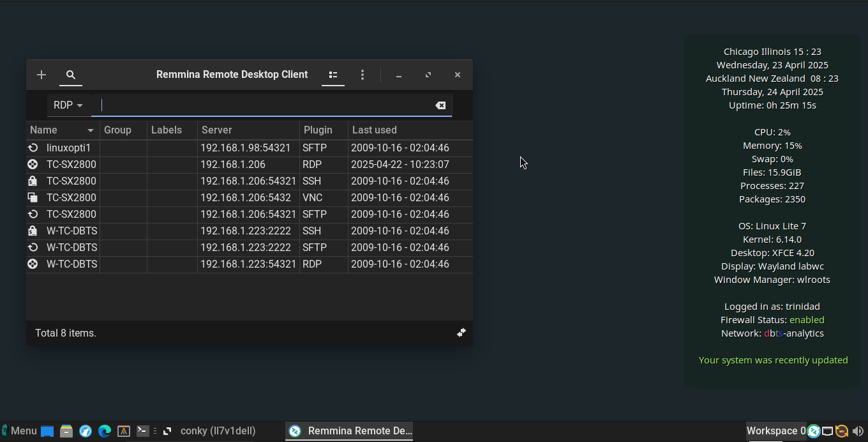
Task: Switch to Remmina Remote Desktop taskbar button
Action: point(350,431)
